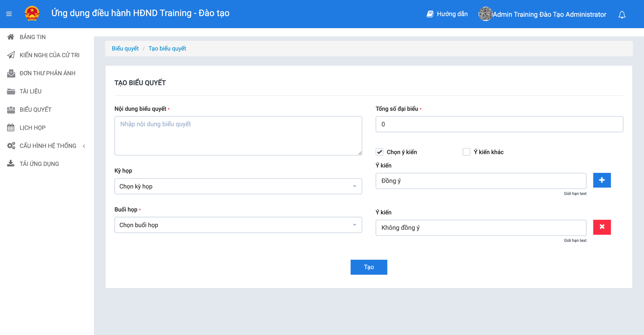The height and width of the screenshot is (335, 644).
Task: Enable the 'Ý kiến khác' checkbox
Action: pos(466,152)
